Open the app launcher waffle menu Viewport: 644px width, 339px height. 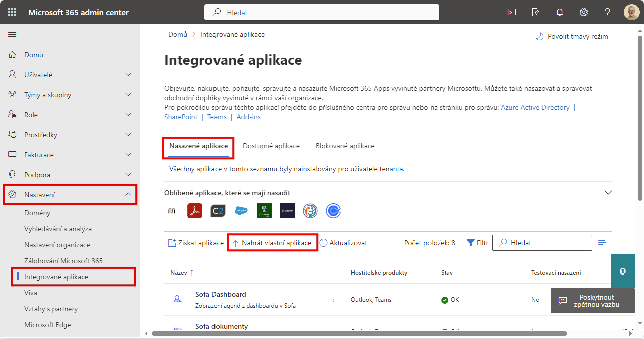pyautogui.click(x=12, y=12)
